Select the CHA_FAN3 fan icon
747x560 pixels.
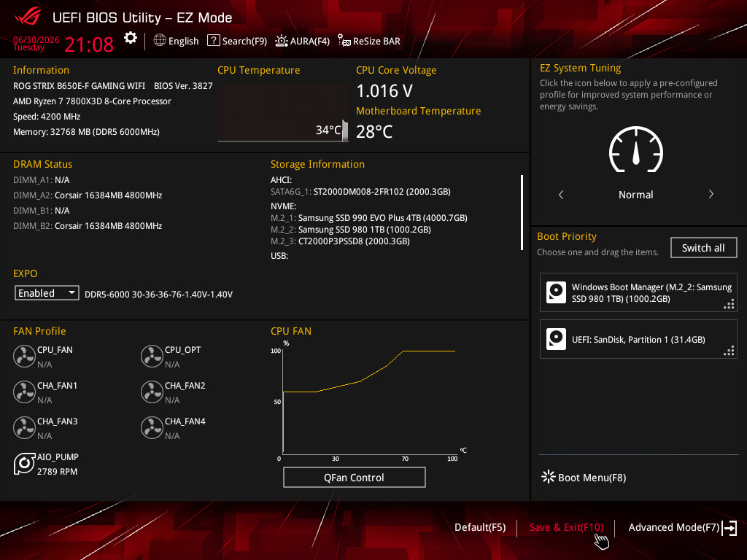[24, 427]
